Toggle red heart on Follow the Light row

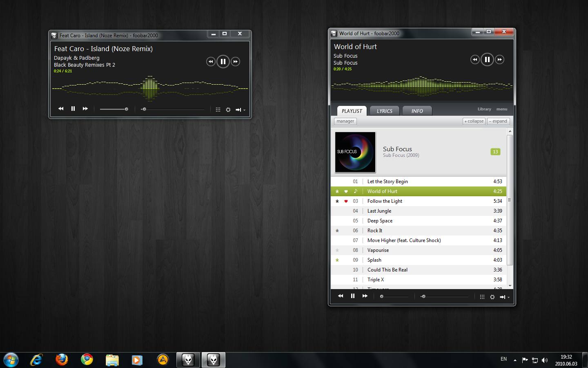tap(346, 201)
